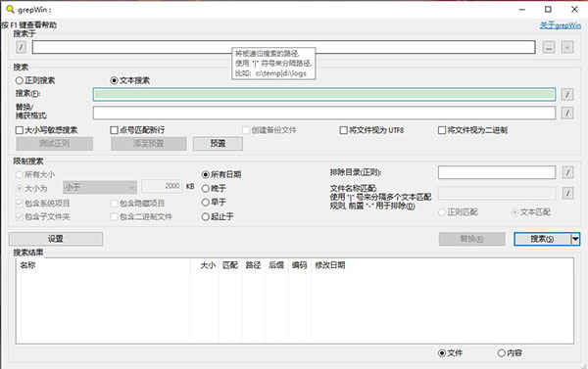Click slash icon beside exclude directories field
588x369 pixels.
click(x=567, y=172)
